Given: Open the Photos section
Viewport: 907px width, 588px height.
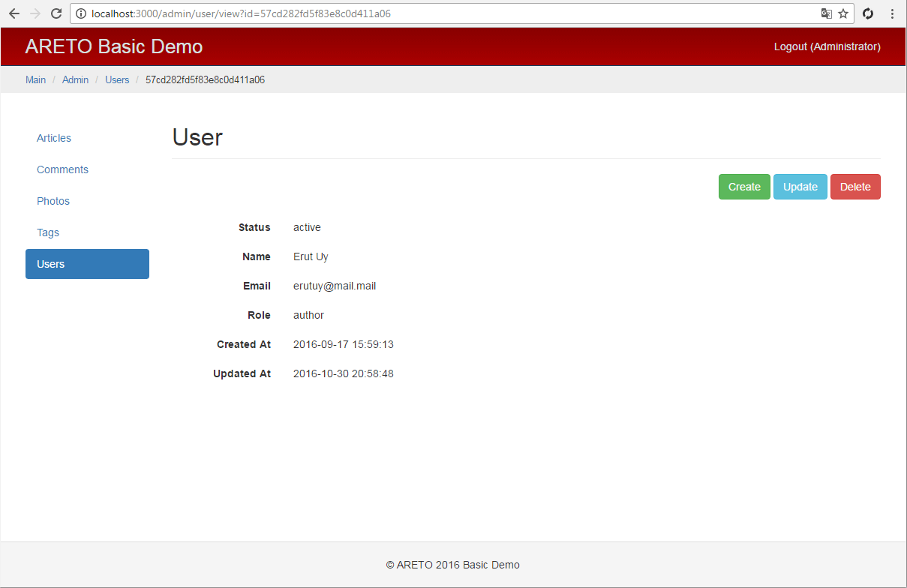Looking at the screenshot, I should (53, 201).
